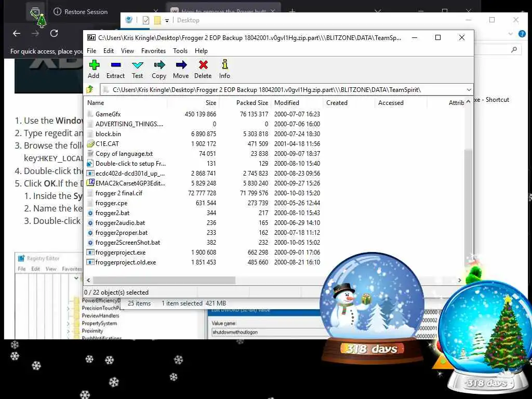Click the Explorer properties checkmark icon
The image size is (532, 399).
tap(146, 20)
